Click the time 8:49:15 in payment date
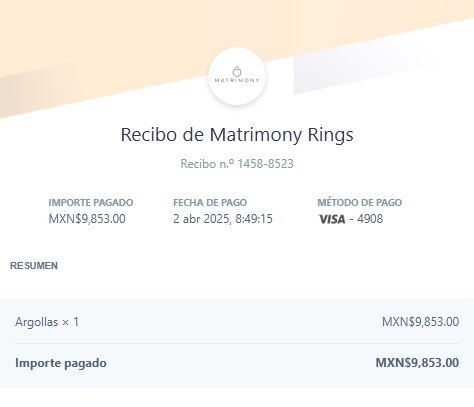This screenshot has width=474, height=407. [x=254, y=219]
